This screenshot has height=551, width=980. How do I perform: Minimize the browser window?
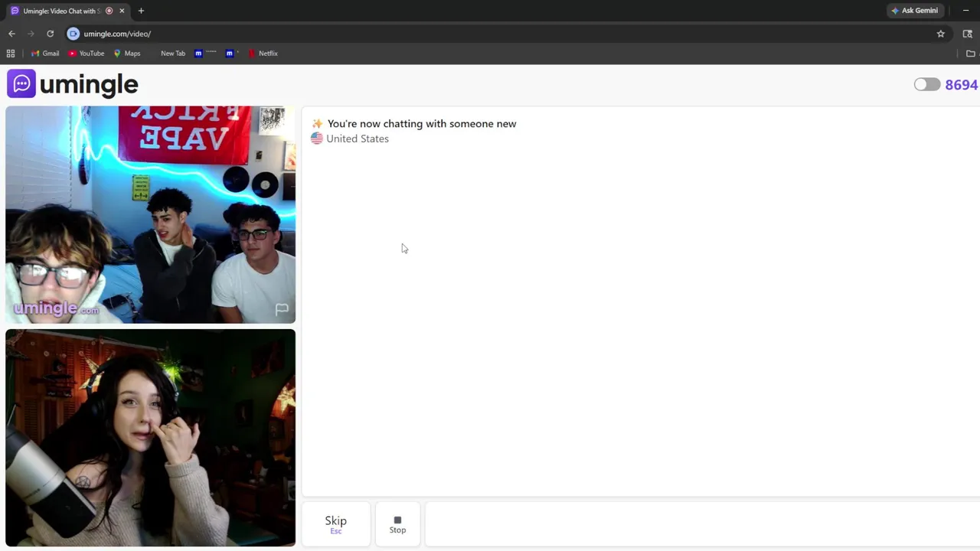965,11
